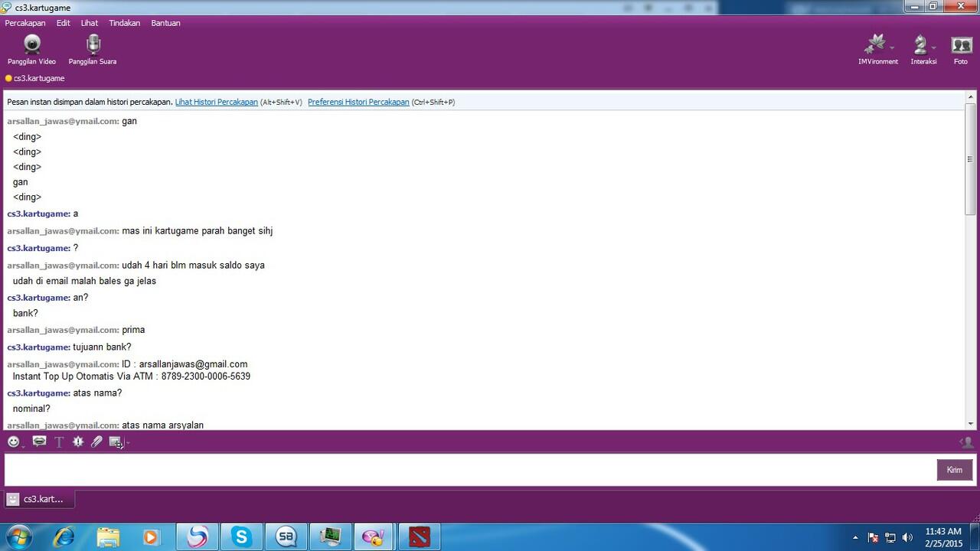980x551 pixels.
Task: Click the volume speaker tray icon
Action: [x=907, y=537]
